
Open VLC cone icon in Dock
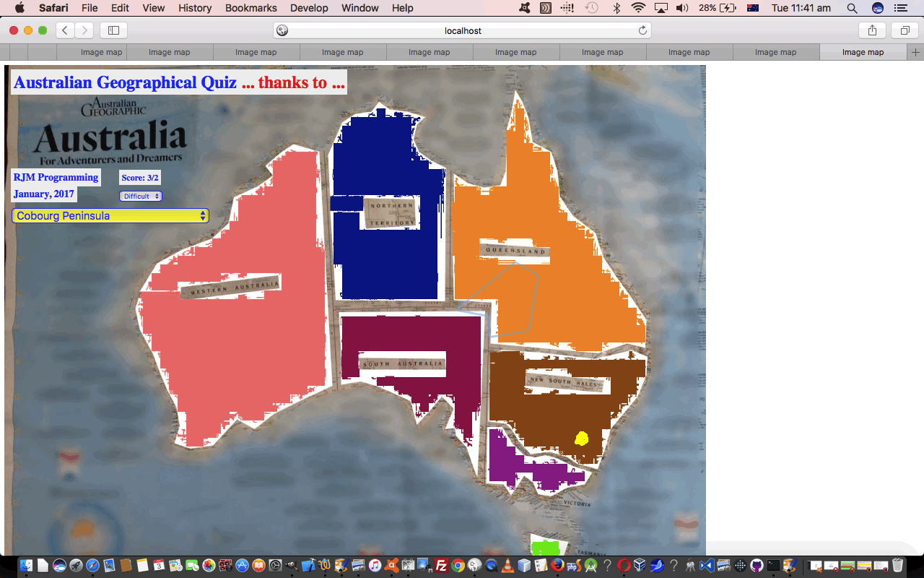(x=507, y=565)
